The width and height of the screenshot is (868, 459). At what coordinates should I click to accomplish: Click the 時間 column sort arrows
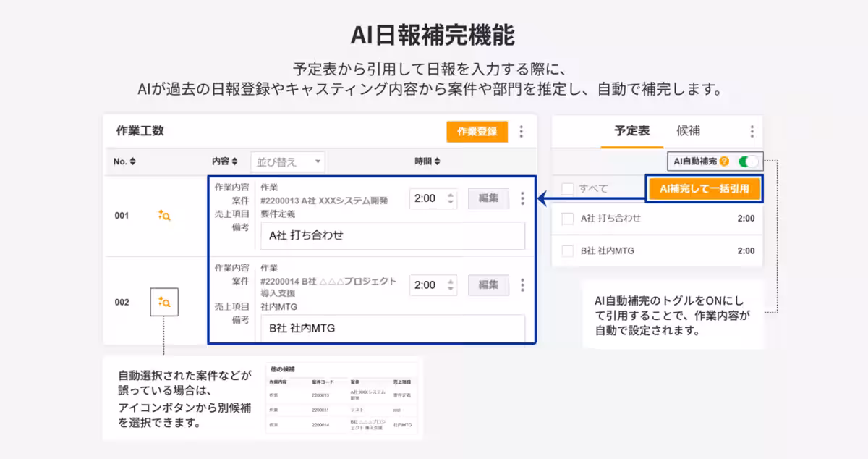[x=437, y=161]
